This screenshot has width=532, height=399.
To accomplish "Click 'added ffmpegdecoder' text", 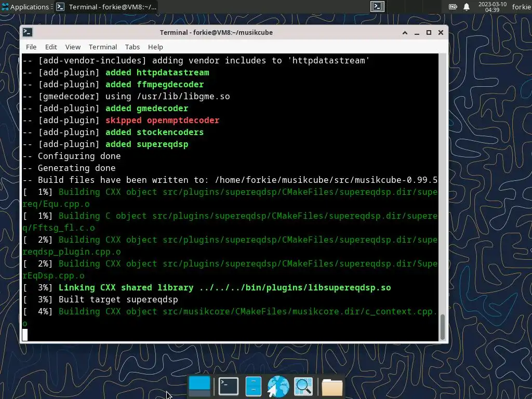I will pos(154,84).
